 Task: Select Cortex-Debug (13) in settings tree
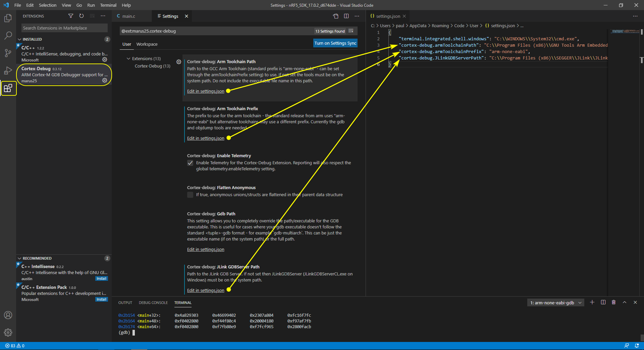tap(153, 66)
